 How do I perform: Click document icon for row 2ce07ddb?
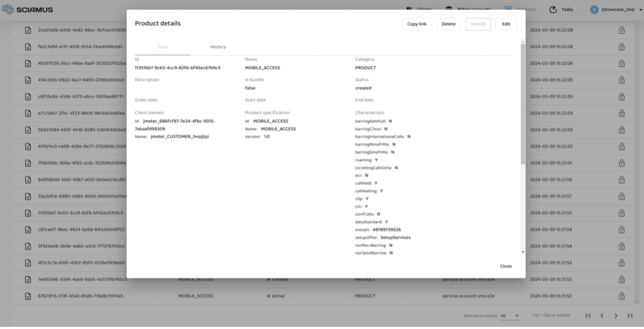(29, 30)
